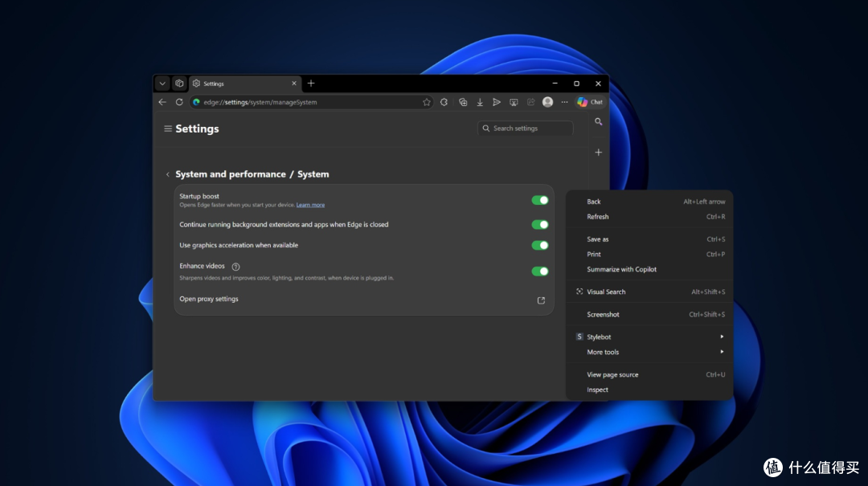
Task: Open the Downloads arrow icon
Action: click(480, 102)
